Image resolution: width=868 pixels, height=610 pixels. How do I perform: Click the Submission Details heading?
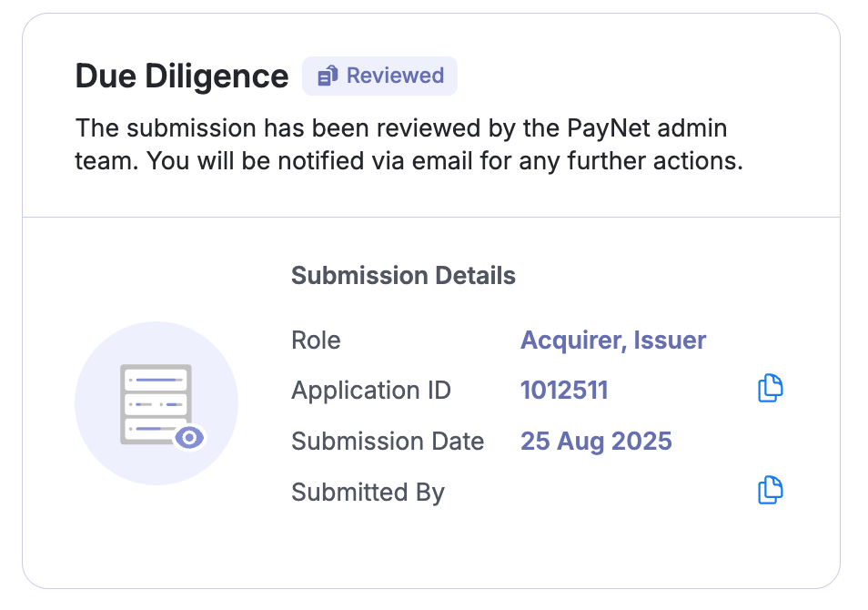click(403, 276)
